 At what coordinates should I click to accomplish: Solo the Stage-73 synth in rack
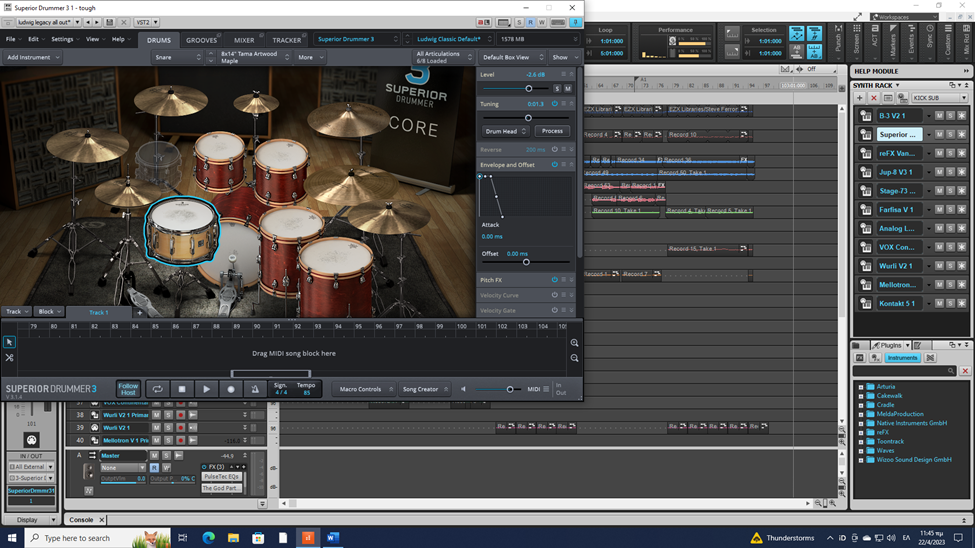(x=950, y=191)
